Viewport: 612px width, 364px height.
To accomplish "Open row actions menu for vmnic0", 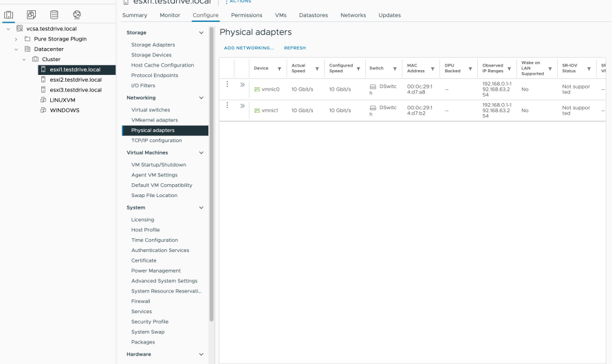I will coord(227,84).
